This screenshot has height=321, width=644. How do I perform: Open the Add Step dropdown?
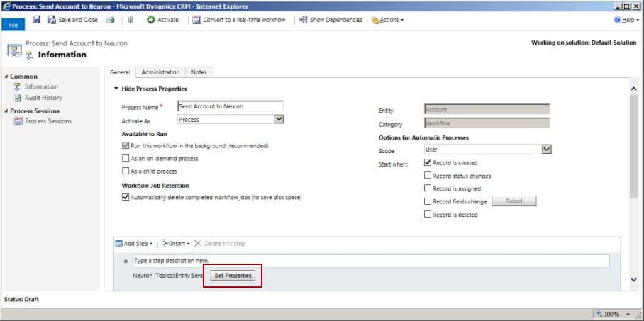click(x=134, y=244)
